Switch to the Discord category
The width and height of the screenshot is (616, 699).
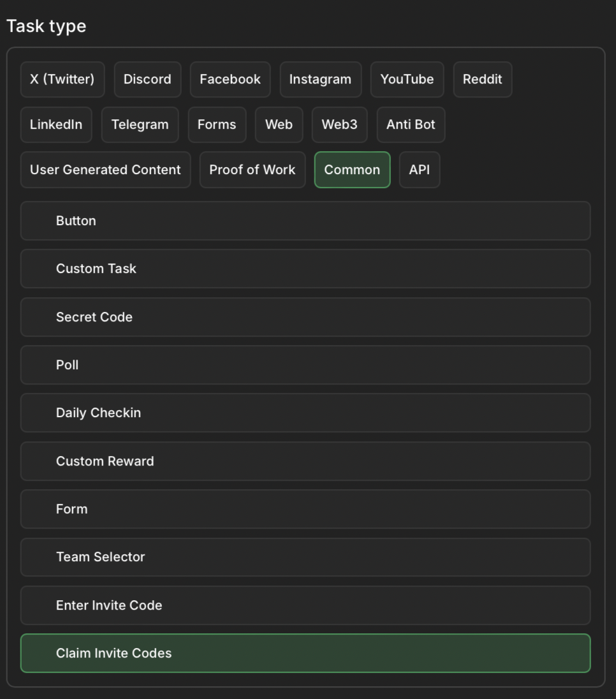(147, 80)
